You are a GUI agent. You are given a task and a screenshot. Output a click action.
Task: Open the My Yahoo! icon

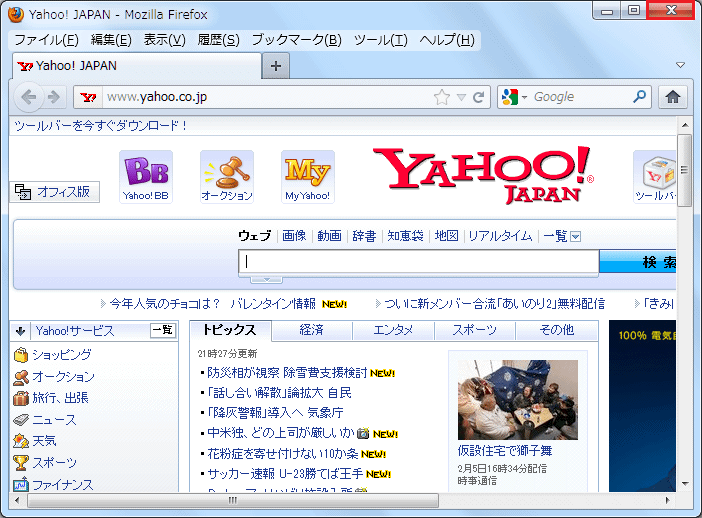click(x=308, y=177)
